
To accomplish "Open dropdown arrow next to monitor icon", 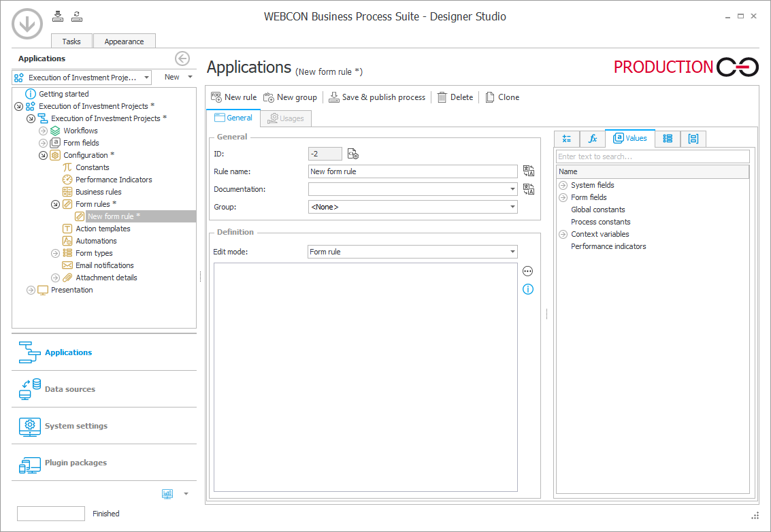I will 186,494.
